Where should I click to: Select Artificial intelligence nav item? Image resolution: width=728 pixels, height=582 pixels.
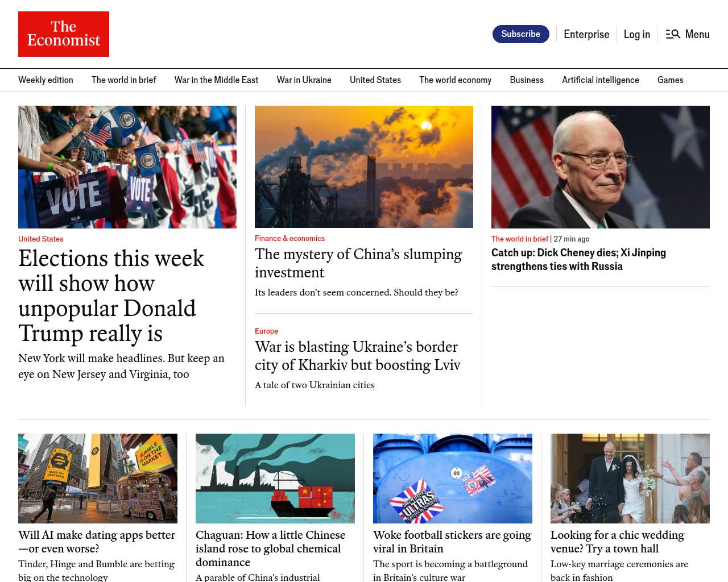coord(600,80)
